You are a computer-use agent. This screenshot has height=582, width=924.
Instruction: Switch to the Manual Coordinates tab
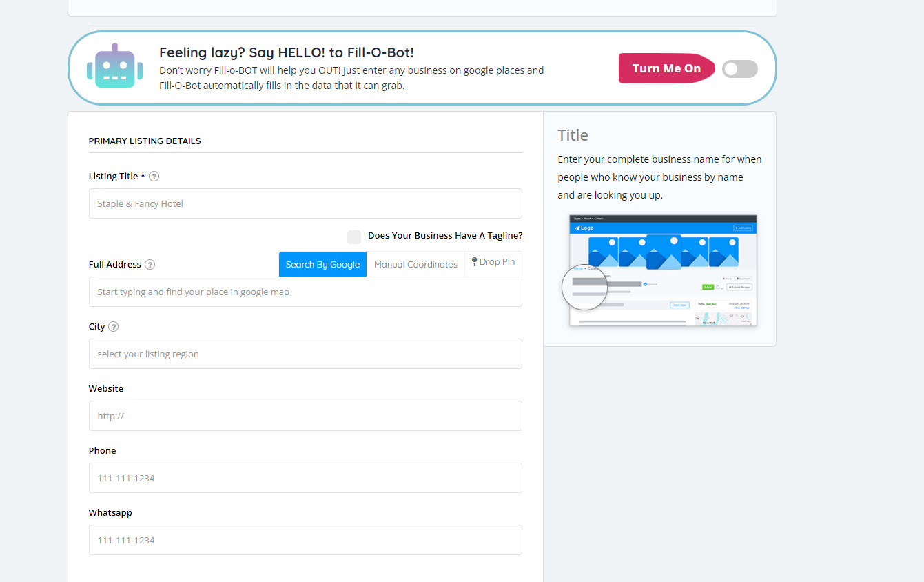click(x=415, y=264)
